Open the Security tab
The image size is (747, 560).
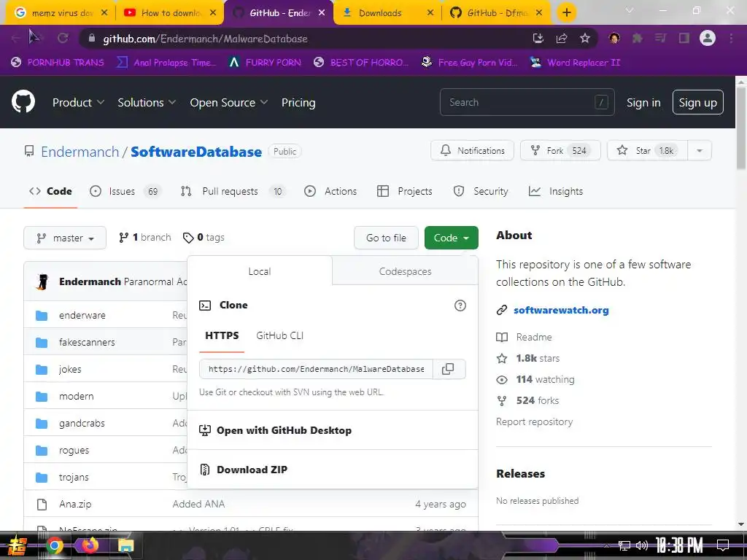tap(481, 192)
